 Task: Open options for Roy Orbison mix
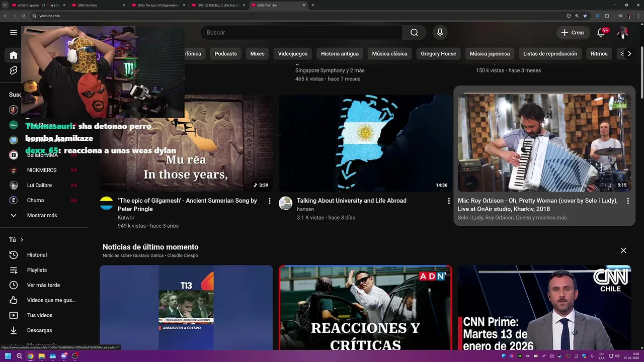pos(627,201)
